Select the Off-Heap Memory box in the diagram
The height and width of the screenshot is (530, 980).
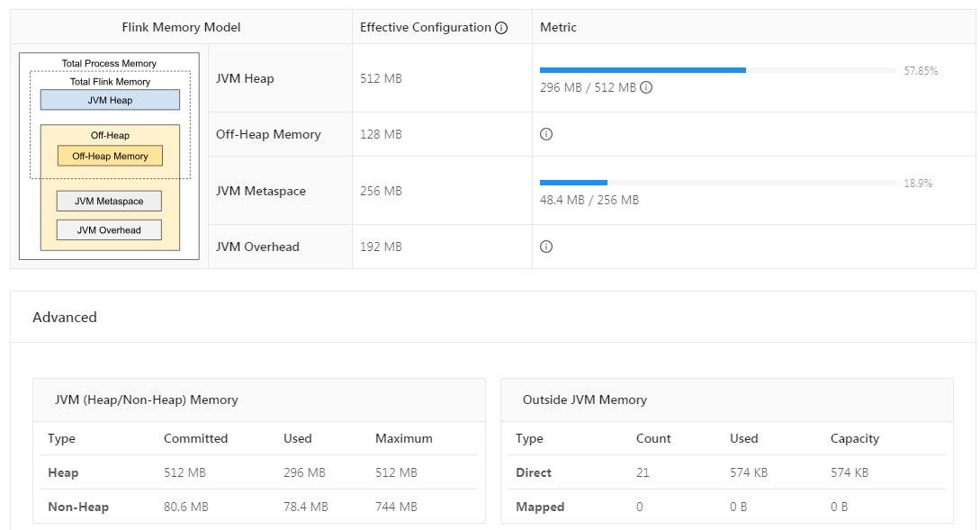point(110,157)
